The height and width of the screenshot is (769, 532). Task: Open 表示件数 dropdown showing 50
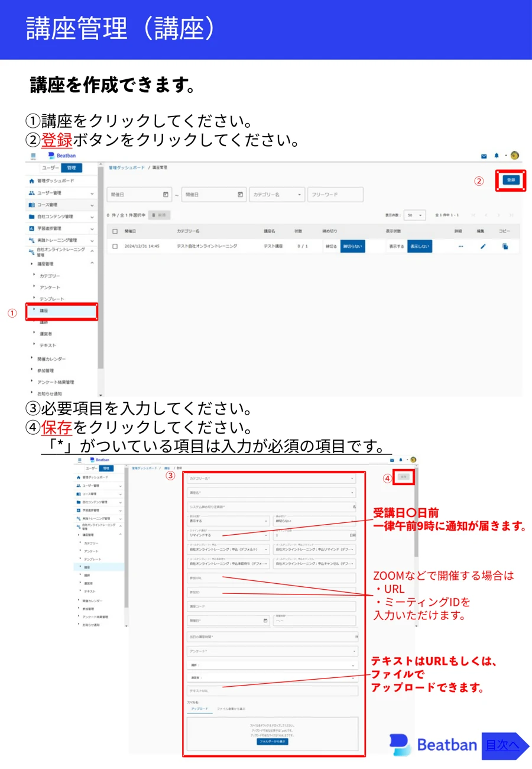point(414,215)
